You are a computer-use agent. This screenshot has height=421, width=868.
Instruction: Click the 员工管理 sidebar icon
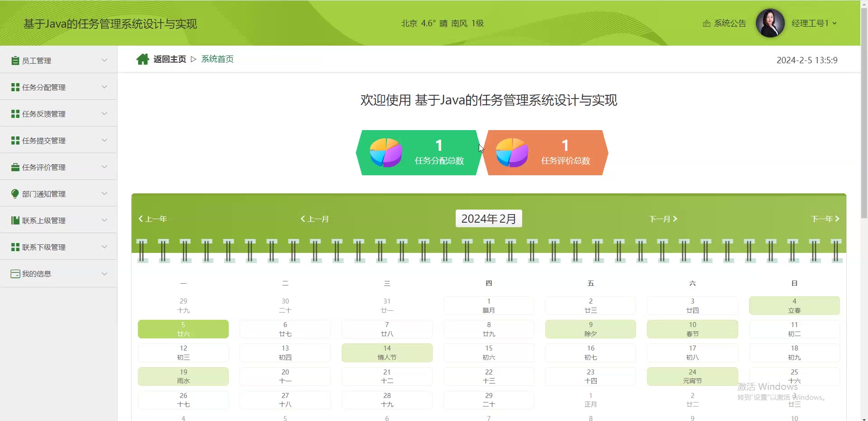point(15,61)
